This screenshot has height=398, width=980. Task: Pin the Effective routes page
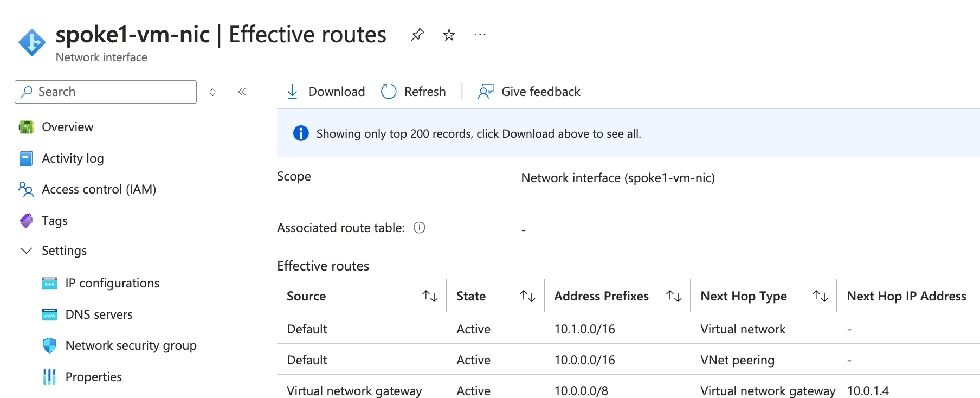pos(417,35)
